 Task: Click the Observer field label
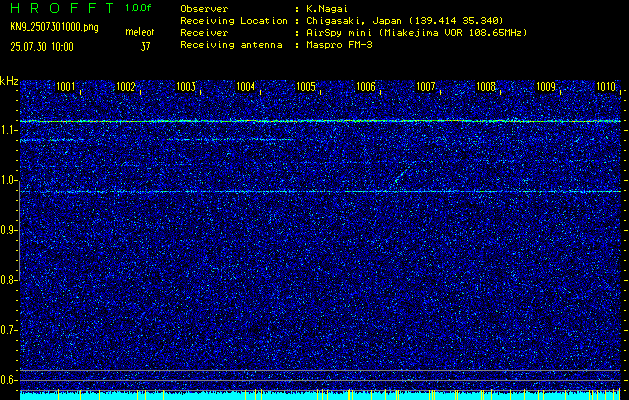pos(204,8)
